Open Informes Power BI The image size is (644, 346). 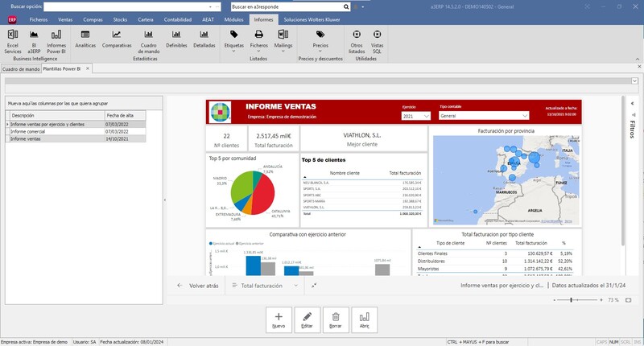point(56,40)
